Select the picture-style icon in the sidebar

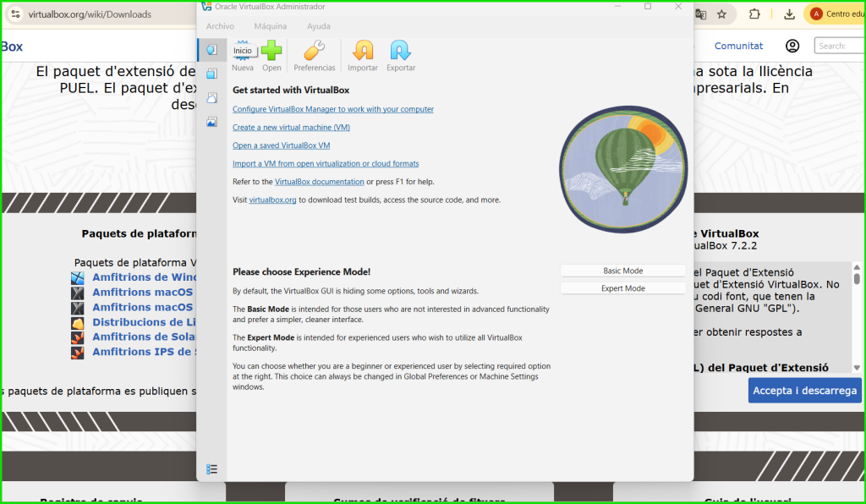pyautogui.click(x=211, y=123)
